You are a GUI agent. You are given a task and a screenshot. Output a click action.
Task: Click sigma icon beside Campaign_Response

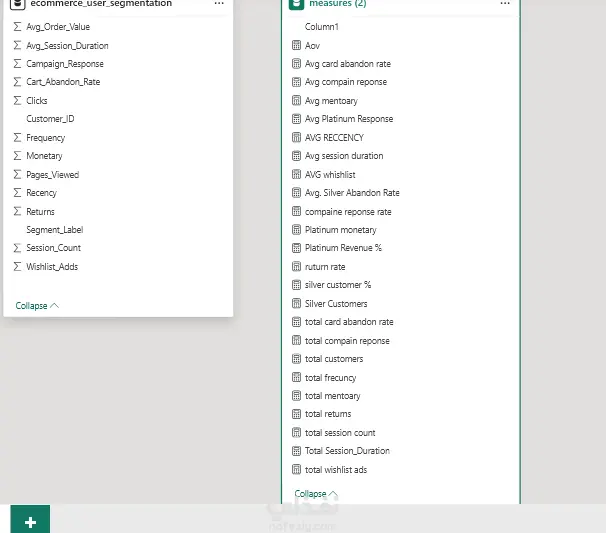[x=17, y=63]
